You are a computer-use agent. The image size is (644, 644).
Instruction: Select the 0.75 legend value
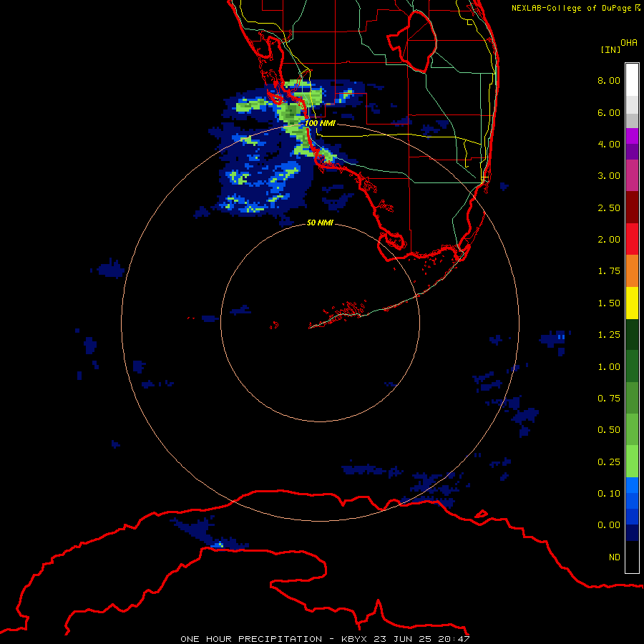[x=609, y=399]
